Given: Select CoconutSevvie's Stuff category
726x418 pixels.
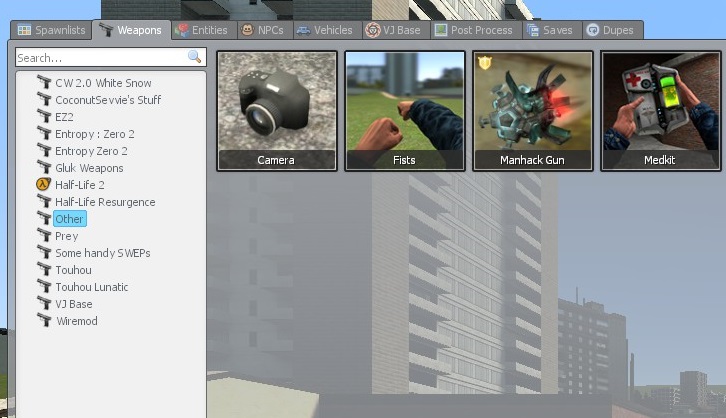Looking at the screenshot, I should click(108, 100).
